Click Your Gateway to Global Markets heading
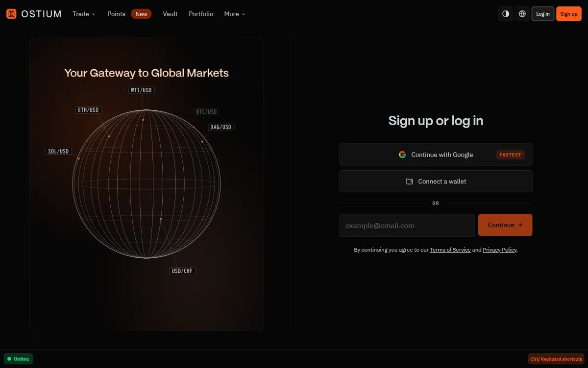 (147, 73)
